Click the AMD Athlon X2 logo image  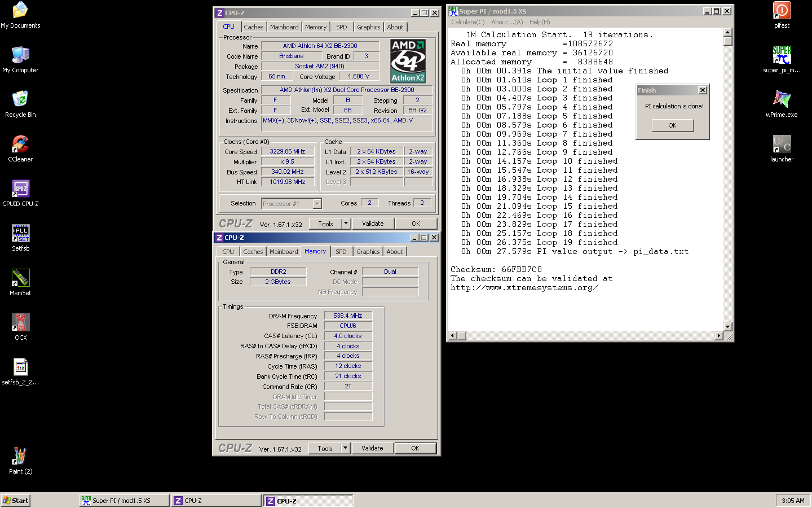[408, 61]
